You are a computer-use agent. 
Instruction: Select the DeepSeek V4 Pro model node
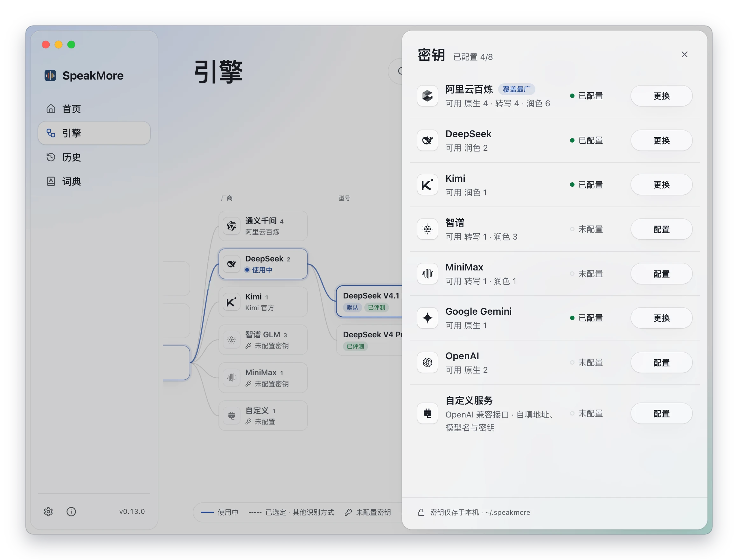pyautogui.click(x=369, y=340)
